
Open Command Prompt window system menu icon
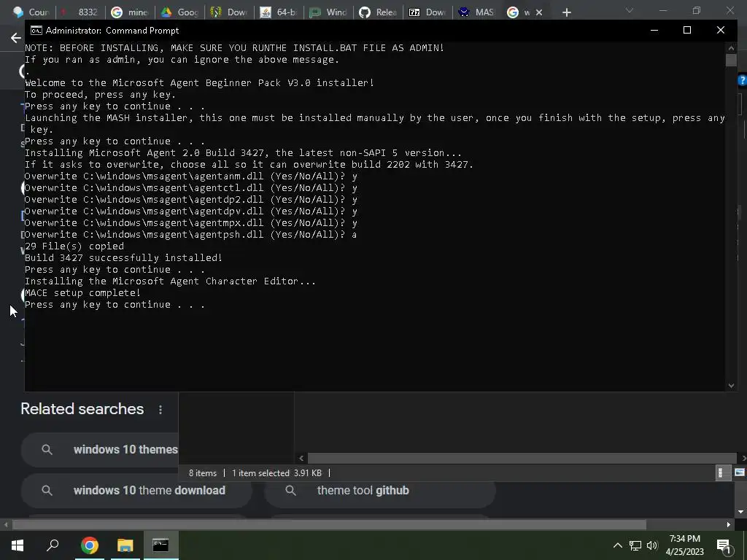(36, 31)
